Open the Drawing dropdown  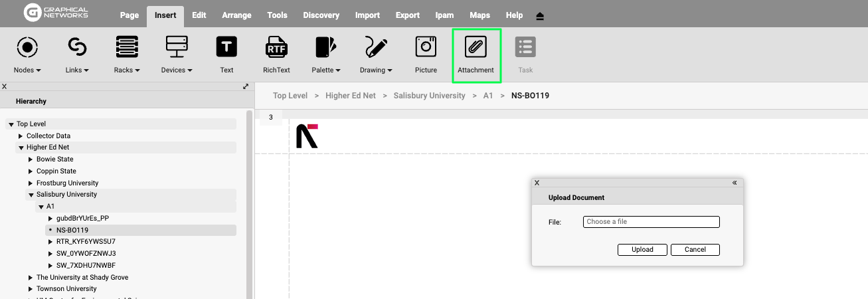click(x=376, y=70)
